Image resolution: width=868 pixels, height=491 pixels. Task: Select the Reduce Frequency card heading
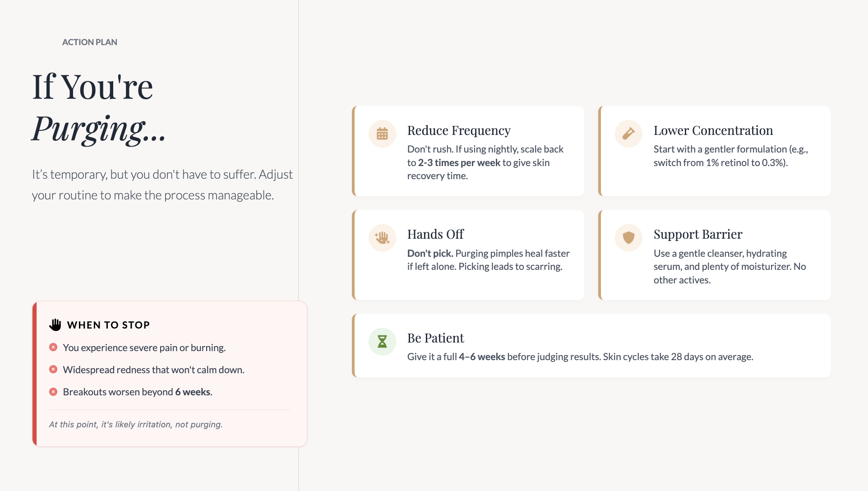pyautogui.click(x=459, y=130)
